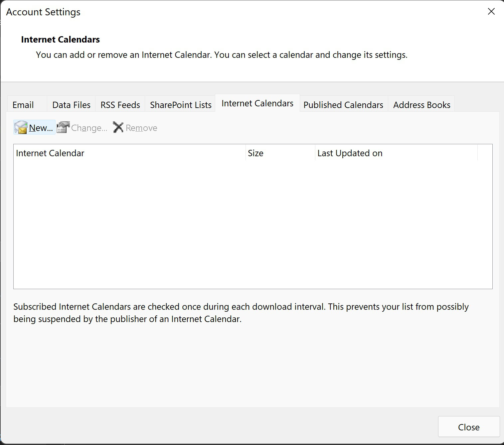Sort by Internet Calendar column header
Screen dimensions: 504x445
click(x=129, y=153)
